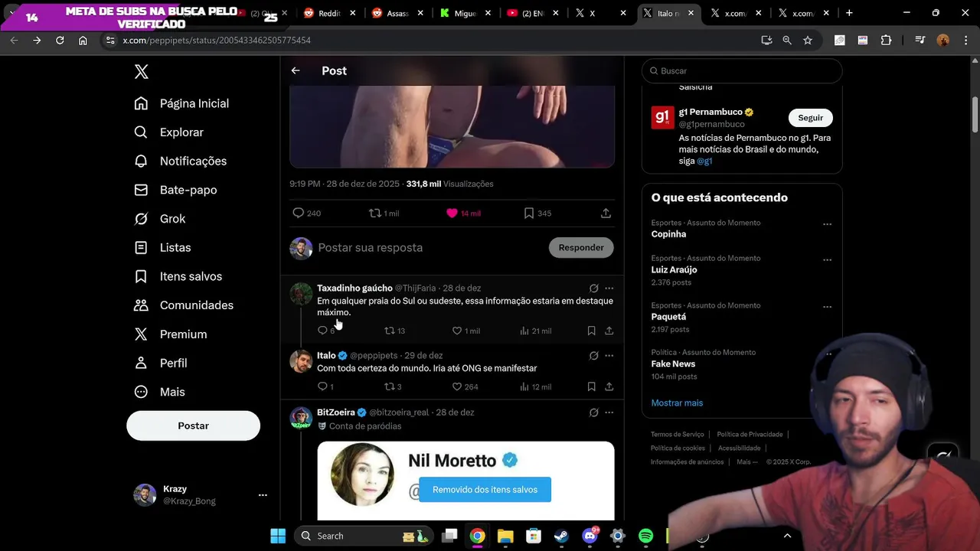The height and width of the screenshot is (551, 980).
Task: Open BitZoeira profile name link
Action: click(x=335, y=412)
